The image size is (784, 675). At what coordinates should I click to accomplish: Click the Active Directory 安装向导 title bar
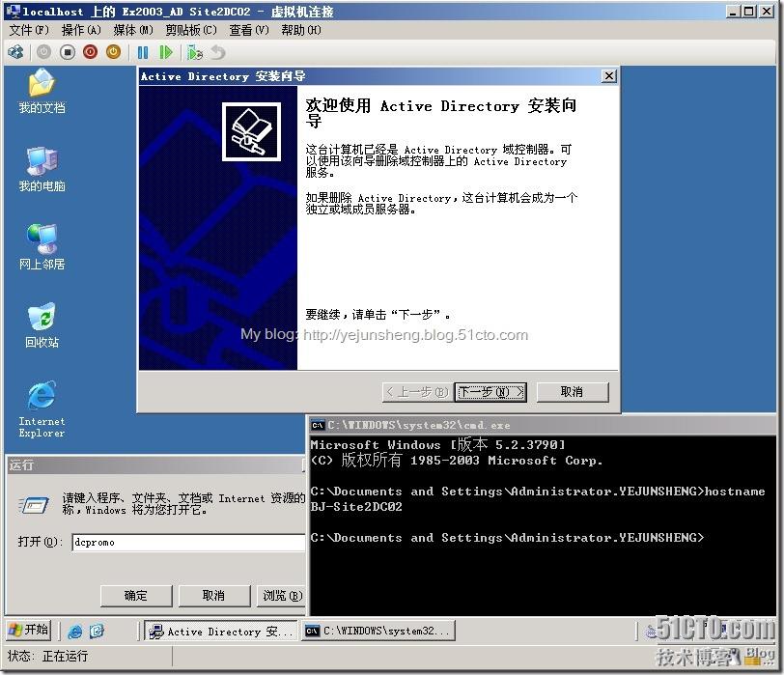(378, 76)
